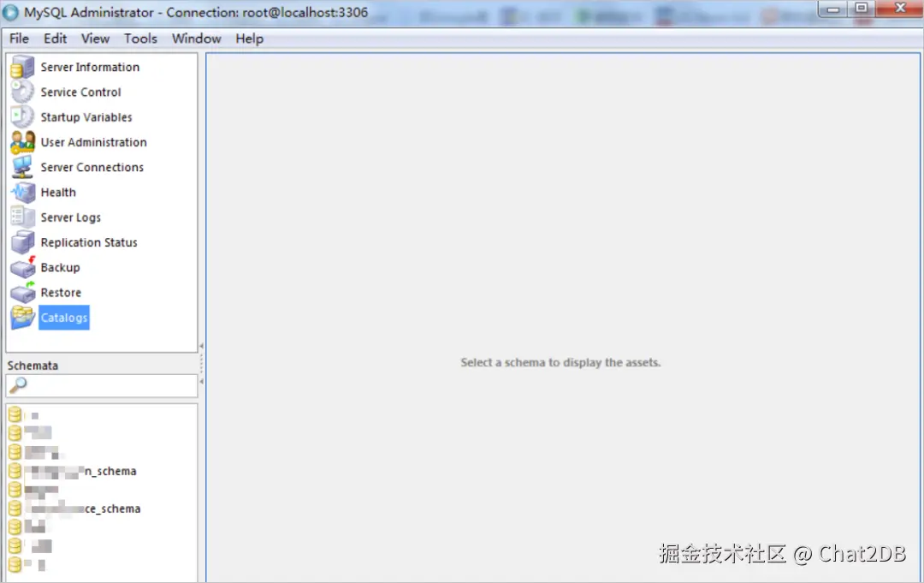This screenshot has width=924, height=583.
Task: Check the Health monitor
Action: tap(58, 192)
